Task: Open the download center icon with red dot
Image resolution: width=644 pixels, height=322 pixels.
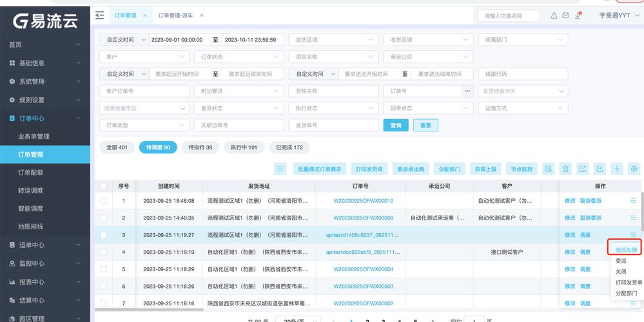Action: click(x=578, y=15)
